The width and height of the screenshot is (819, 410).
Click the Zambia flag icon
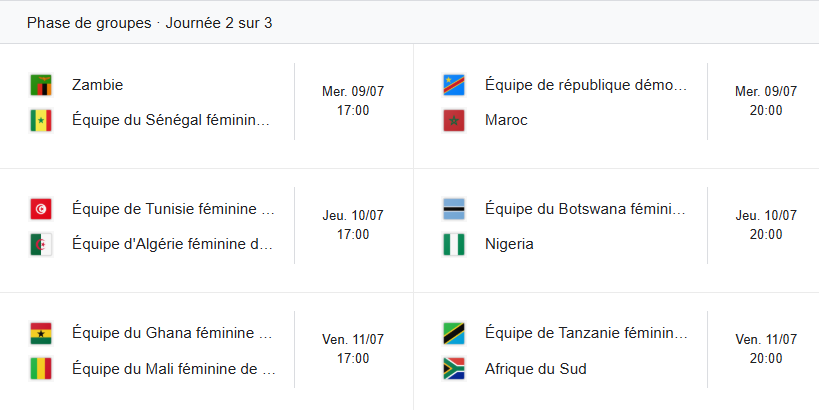[x=41, y=86]
